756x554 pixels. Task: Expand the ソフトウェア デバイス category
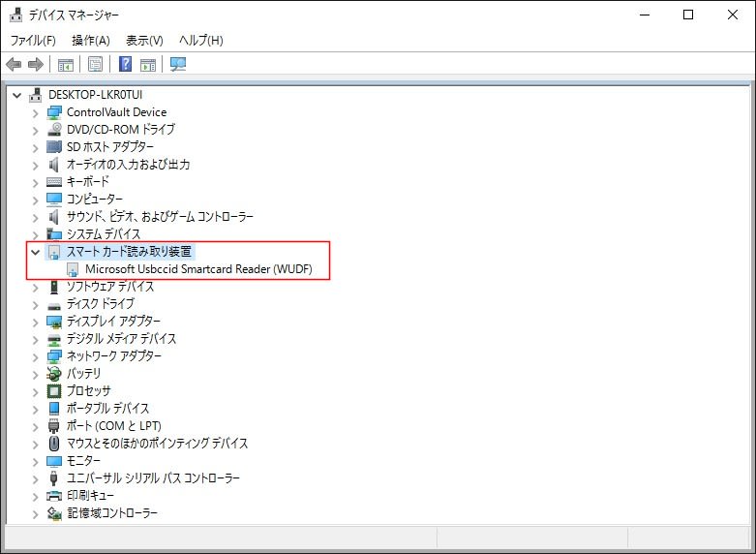coord(35,287)
